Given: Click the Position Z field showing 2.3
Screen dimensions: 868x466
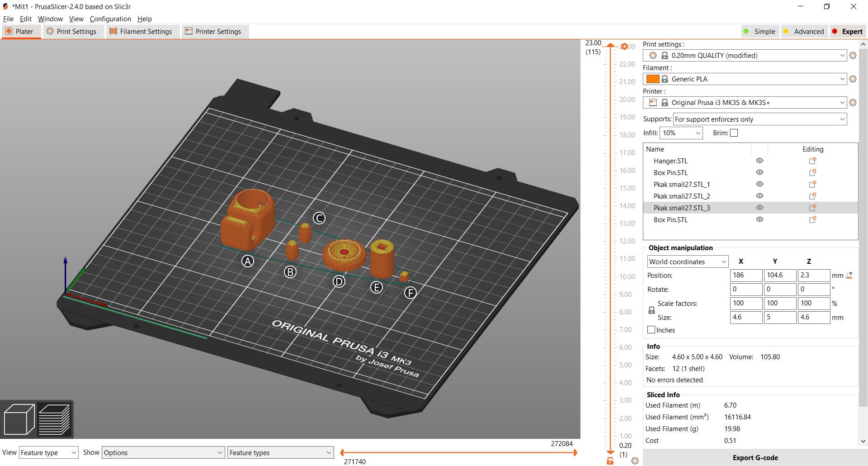Looking at the screenshot, I should click(x=814, y=275).
